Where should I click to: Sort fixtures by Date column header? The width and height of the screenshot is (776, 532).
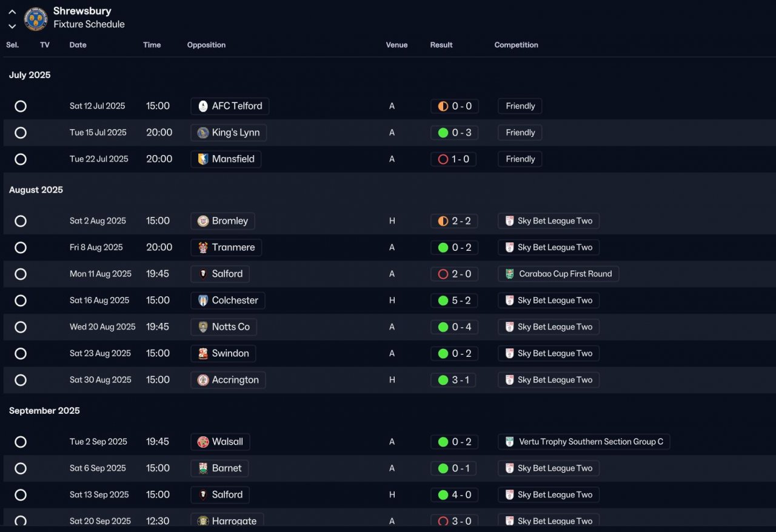(78, 45)
